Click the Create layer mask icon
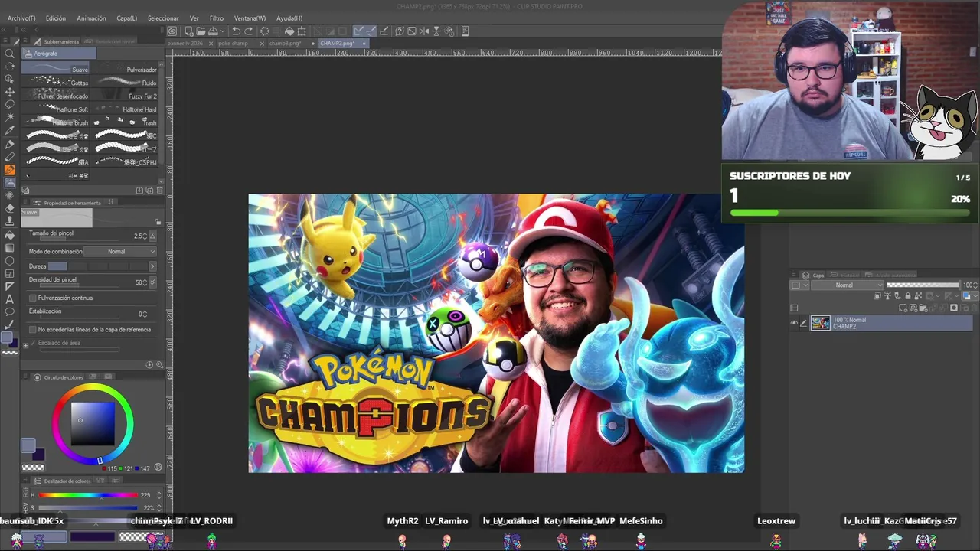The height and width of the screenshot is (551, 980). 954,308
